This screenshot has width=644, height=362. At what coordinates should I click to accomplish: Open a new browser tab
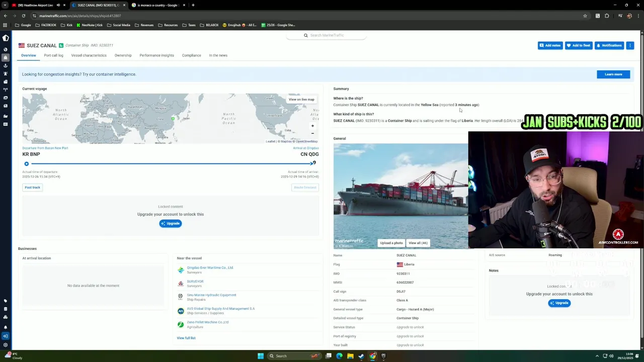(x=193, y=5)
